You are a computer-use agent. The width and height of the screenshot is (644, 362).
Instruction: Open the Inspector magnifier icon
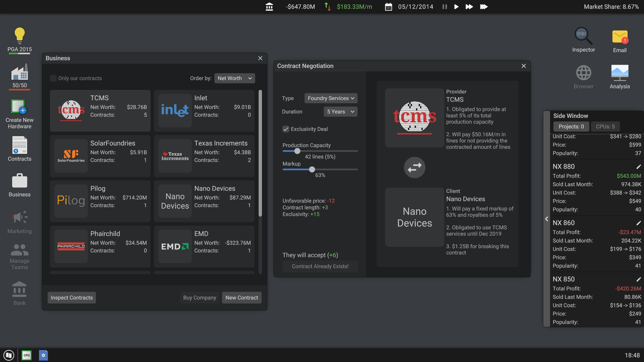click(x=583, y=36)
